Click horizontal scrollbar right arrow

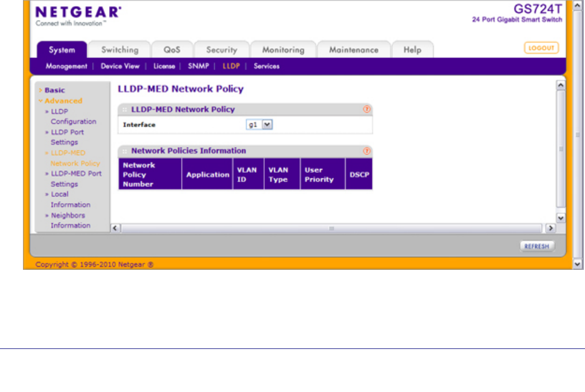(550, 228)
